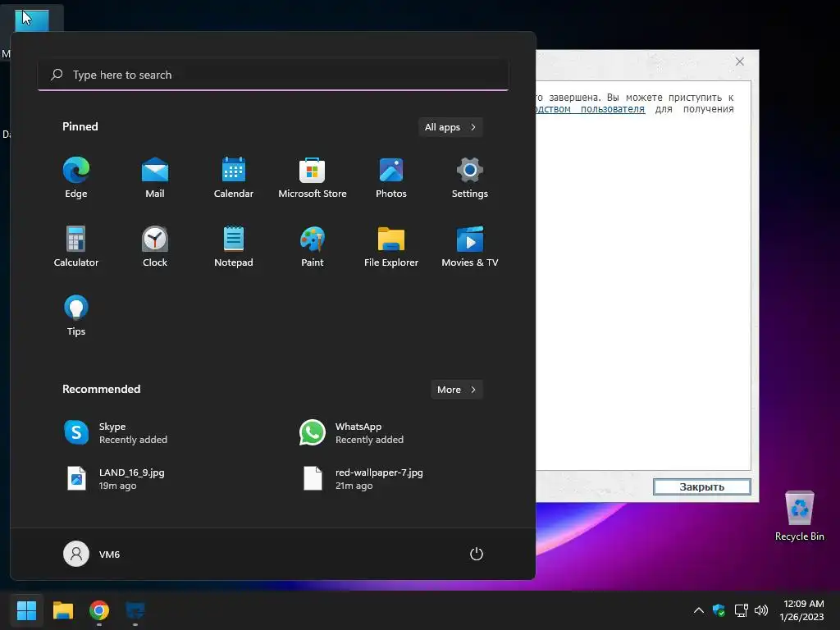Launch Movies & TV app
This screenshot has height=630, width=840.
(470, 246)
